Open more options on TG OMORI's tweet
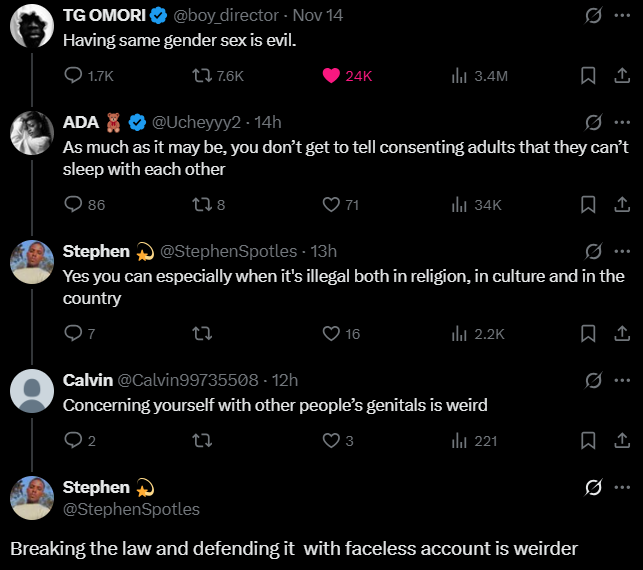The width and height of the screenshot is (643, 570). pyautogui.click(x=622, y=16)
